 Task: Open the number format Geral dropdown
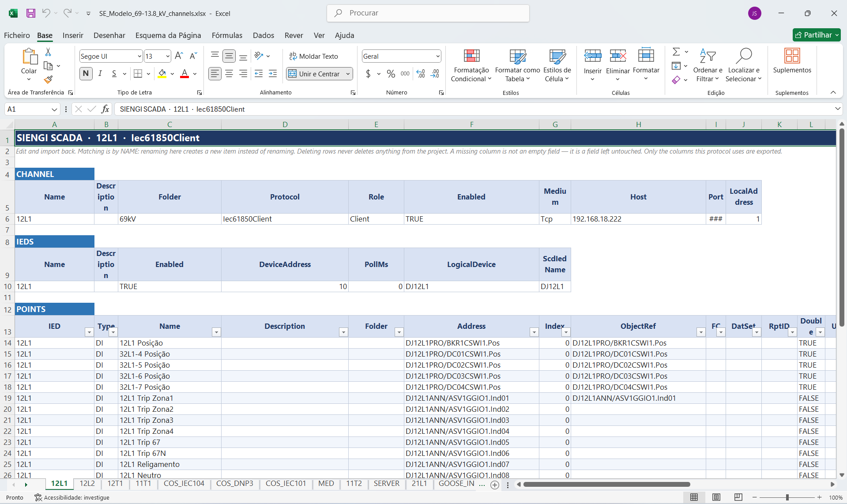pos(438,56)
